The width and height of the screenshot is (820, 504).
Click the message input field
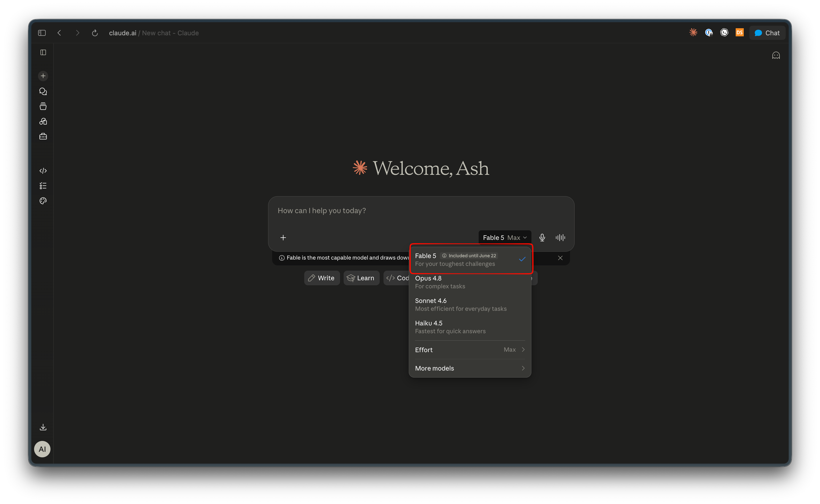421,211
